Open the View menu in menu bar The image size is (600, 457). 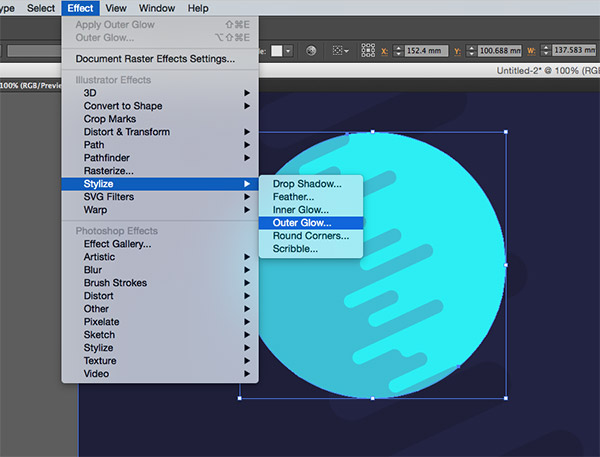click(116, 8)
